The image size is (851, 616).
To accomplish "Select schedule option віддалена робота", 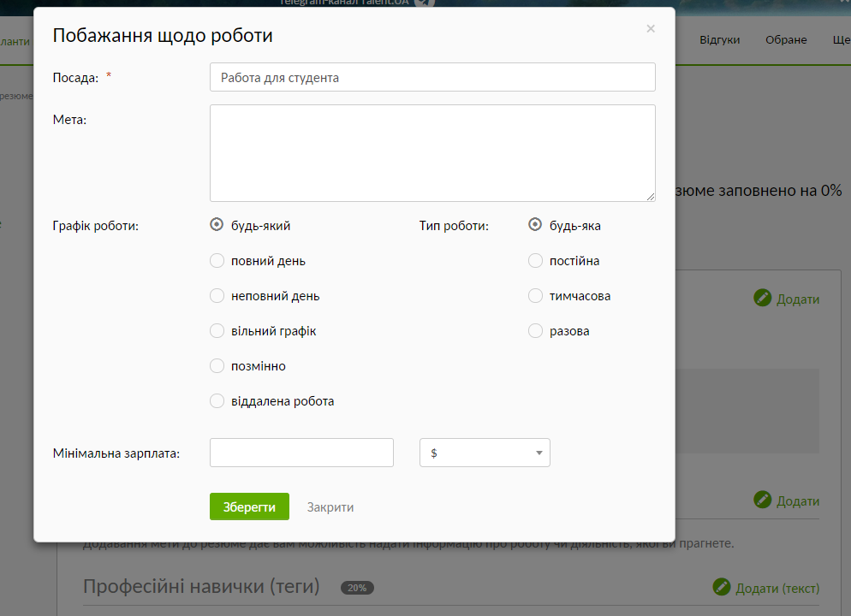I will coord(217,401).
